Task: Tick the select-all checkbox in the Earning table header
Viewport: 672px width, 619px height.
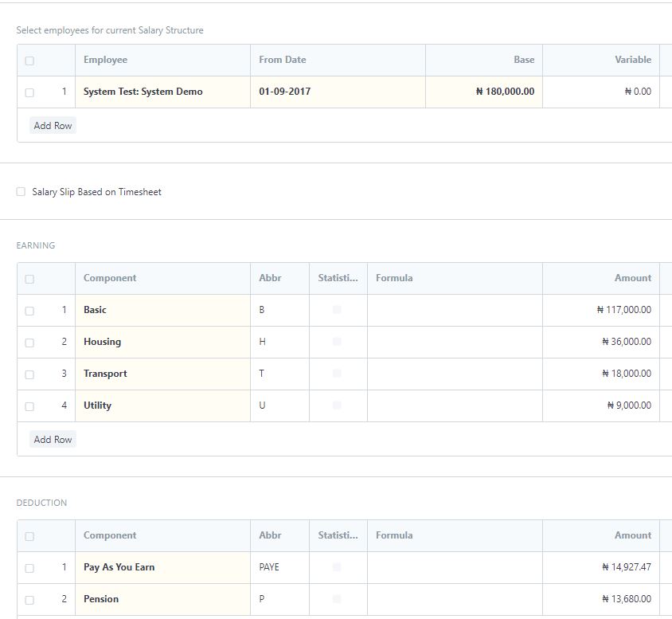Action: coord(29,280)
